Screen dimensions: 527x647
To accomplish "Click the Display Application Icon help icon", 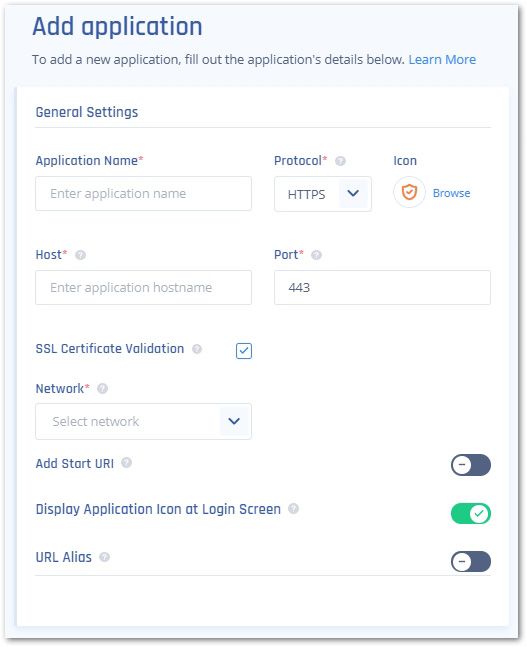I will point(293,509).
